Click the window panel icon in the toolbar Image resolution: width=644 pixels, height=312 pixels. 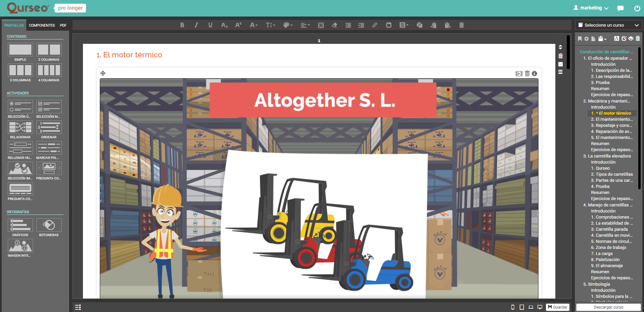389,25
